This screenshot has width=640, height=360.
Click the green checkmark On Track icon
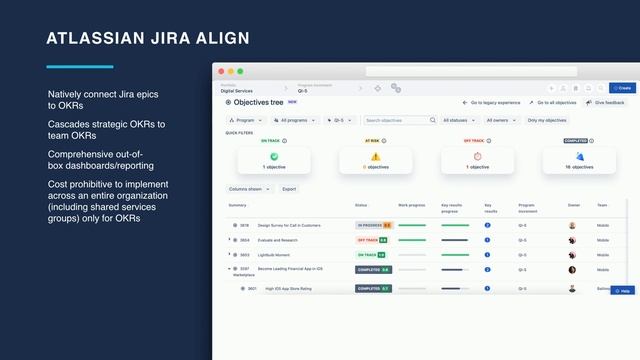coord(274,156)
